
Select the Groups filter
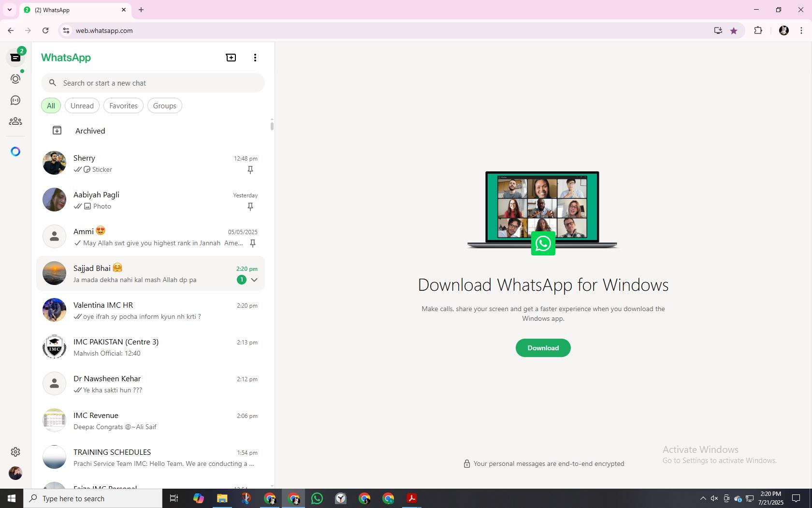[x=165, y=106]
